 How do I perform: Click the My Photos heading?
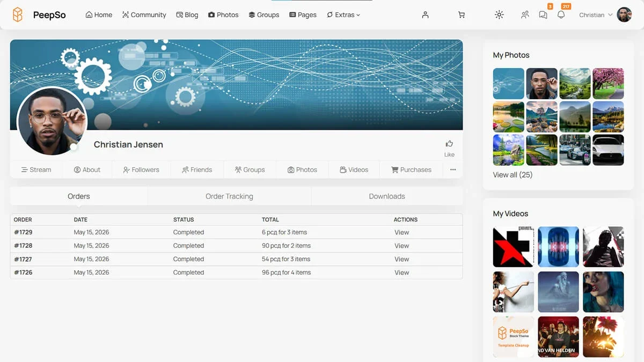pos(511,55)
